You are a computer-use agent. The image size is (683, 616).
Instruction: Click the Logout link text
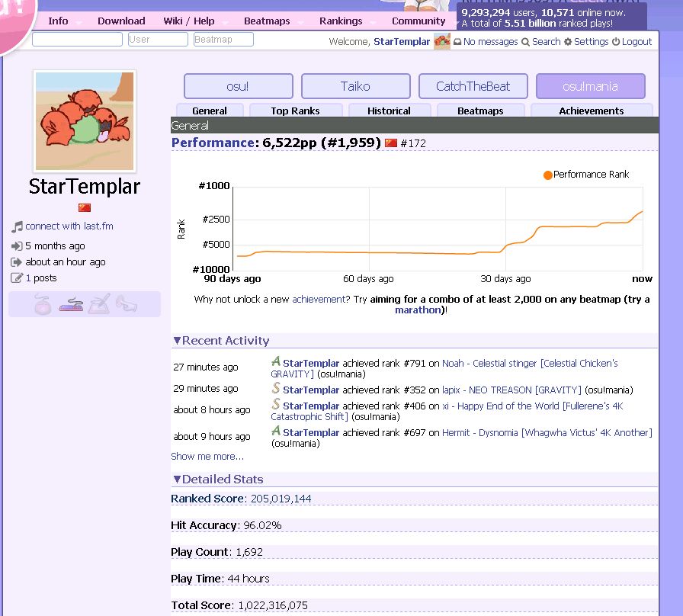(637, 42)
